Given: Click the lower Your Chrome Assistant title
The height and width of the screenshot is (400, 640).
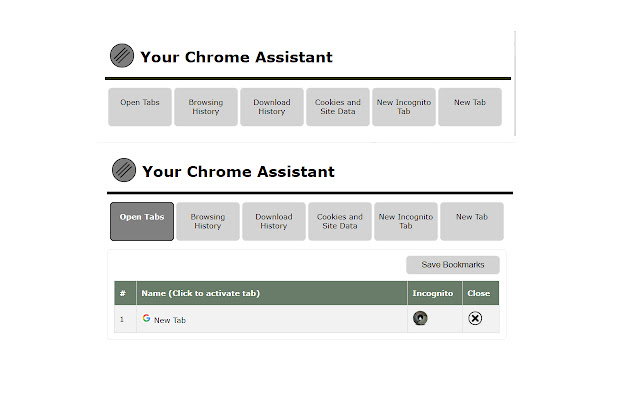Looking at the screenshot, I should [238, 172].
